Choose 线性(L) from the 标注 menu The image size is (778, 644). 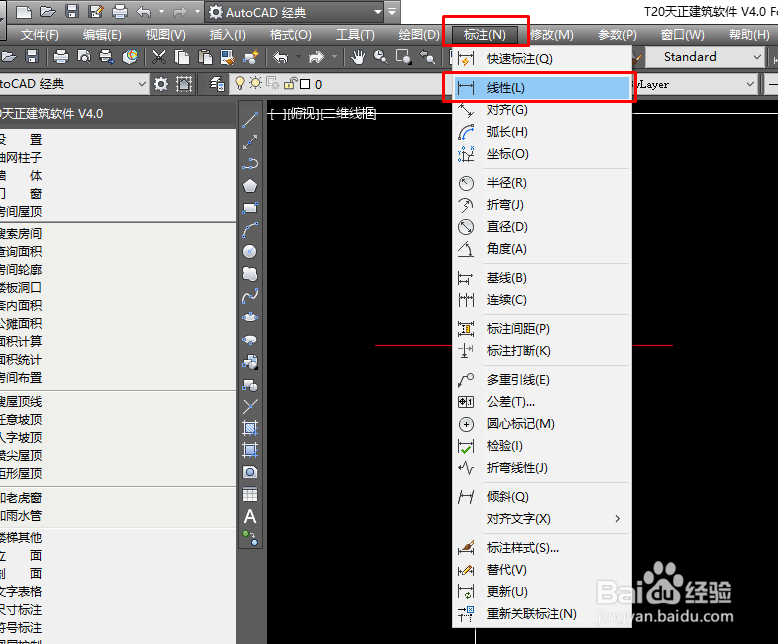click(x=542, y=88)
